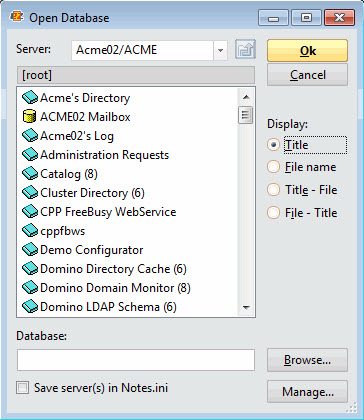This screenshot has height=420, width=364.
Task: Select Domino Domain Monitor (8) entry
Action: (x=115, y=288)
